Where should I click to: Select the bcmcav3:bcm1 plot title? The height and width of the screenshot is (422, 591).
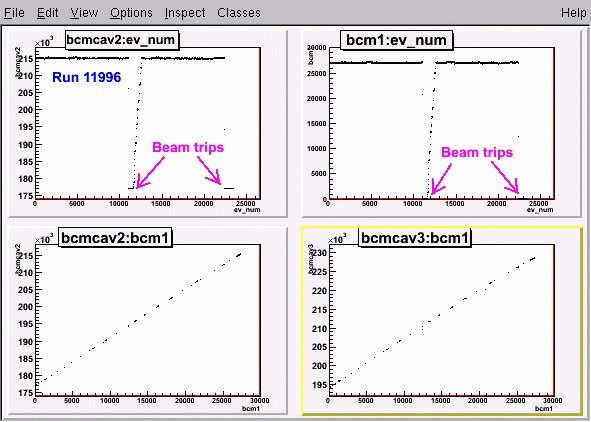pyautogui.click(x=415, y=238)
